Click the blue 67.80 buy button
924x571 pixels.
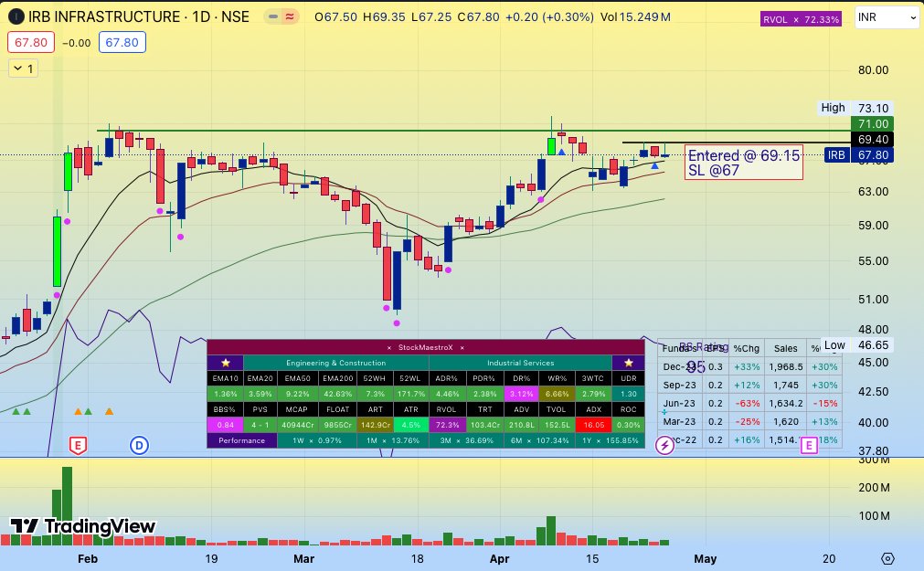[x=122, y=42]
